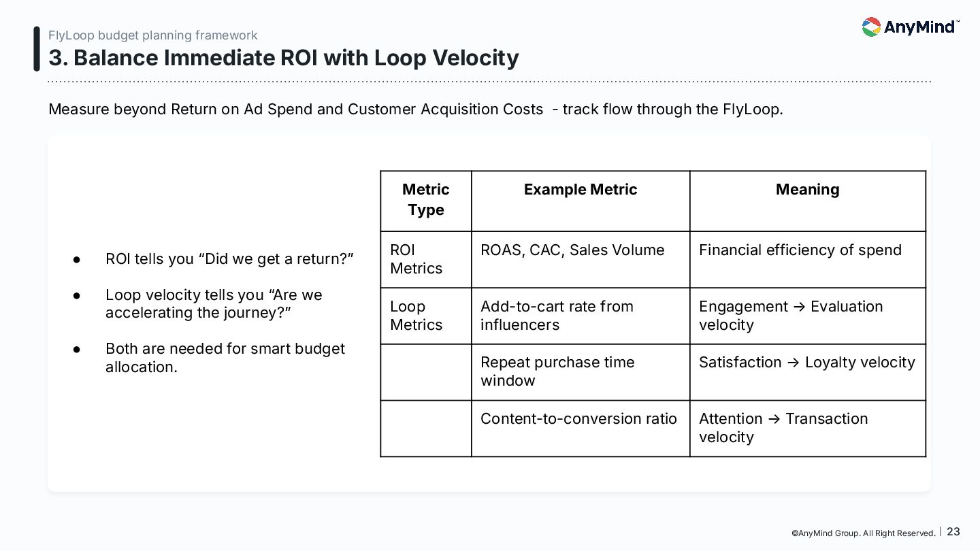Click the 'Example Metric' column header
The image size is (980, 551).
coord(581,190)
